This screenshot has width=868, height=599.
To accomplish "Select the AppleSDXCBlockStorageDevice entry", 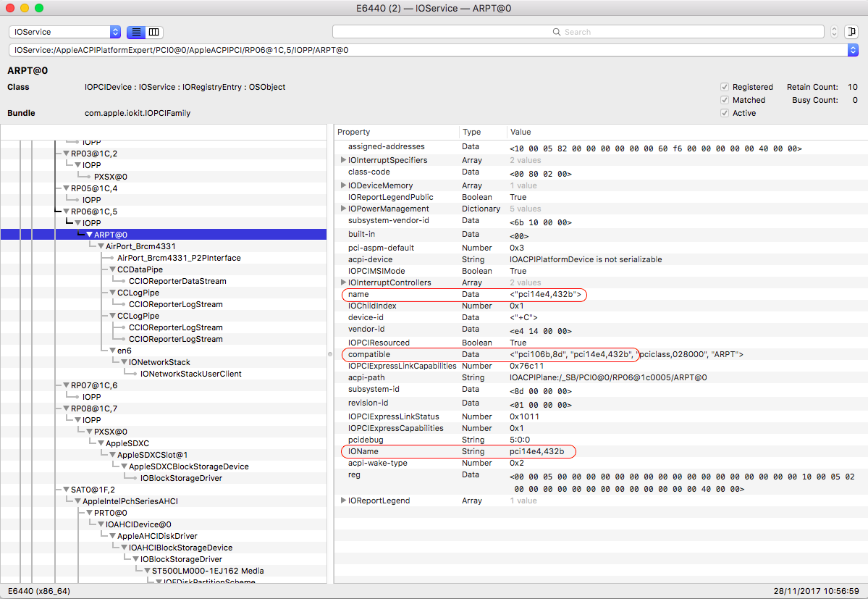I will pyautogui.click(x=189, y=466).
